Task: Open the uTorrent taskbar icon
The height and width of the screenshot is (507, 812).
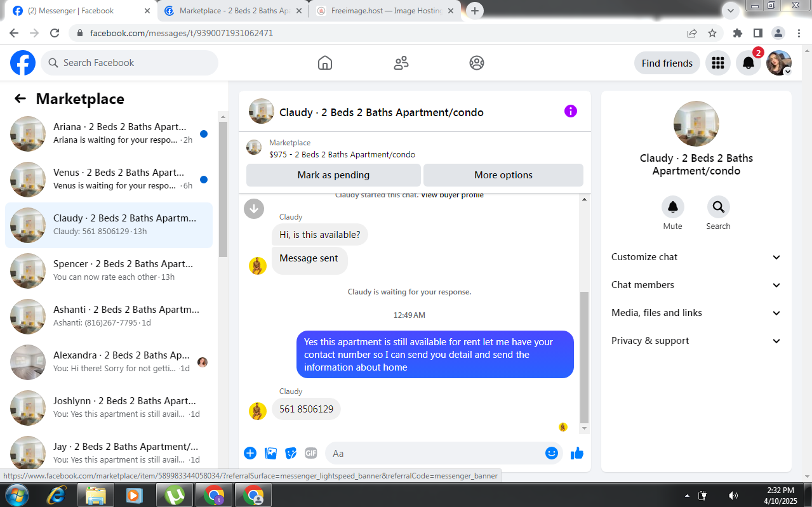Action: pos(175,495)
